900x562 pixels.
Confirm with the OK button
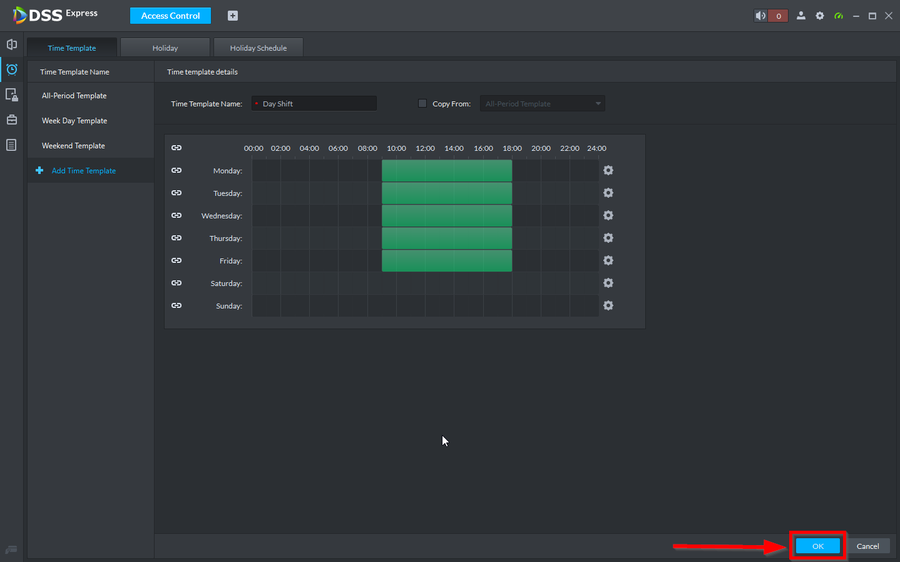[x=817, y=546]
